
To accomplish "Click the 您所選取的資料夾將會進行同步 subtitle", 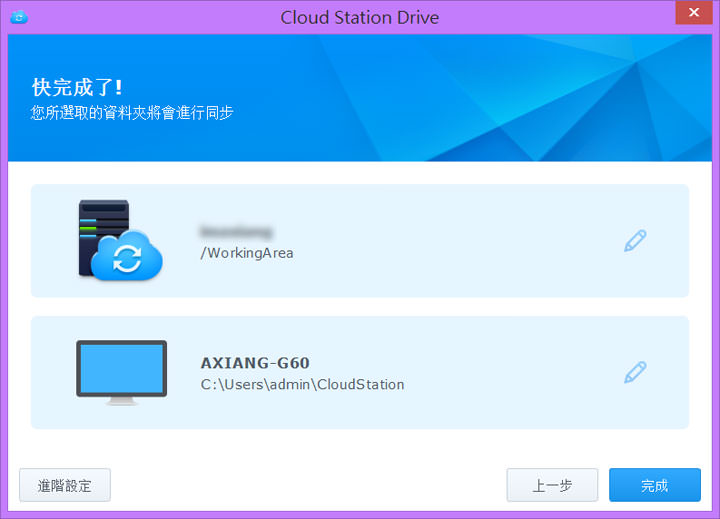I will pos(132,112).
